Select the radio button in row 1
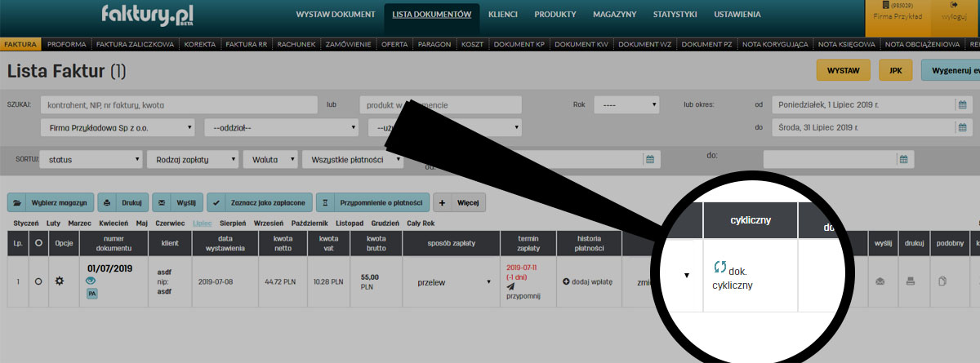Screen dimensions: 980x363 (x=38, y=281)
